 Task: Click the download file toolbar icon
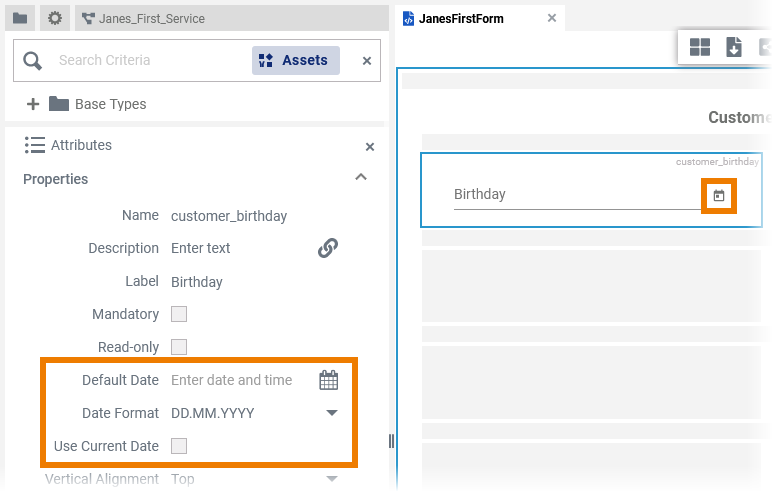click(x=734, y=47)
